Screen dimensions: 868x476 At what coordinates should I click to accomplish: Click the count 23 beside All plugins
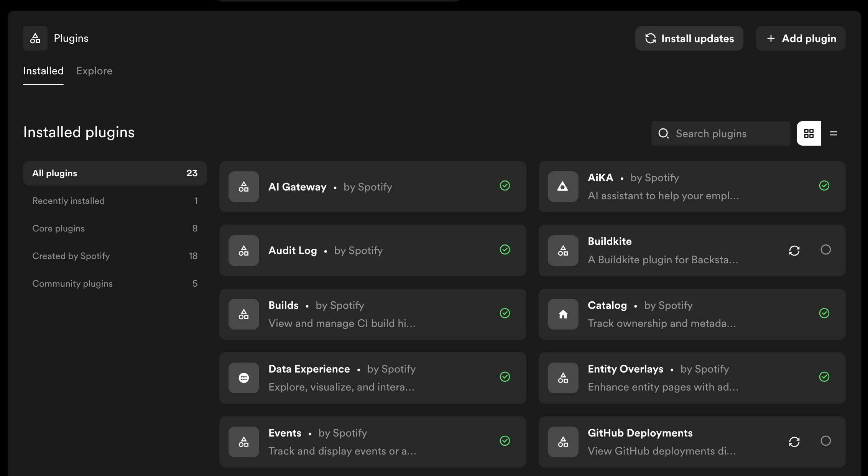(x=192, y=173)
